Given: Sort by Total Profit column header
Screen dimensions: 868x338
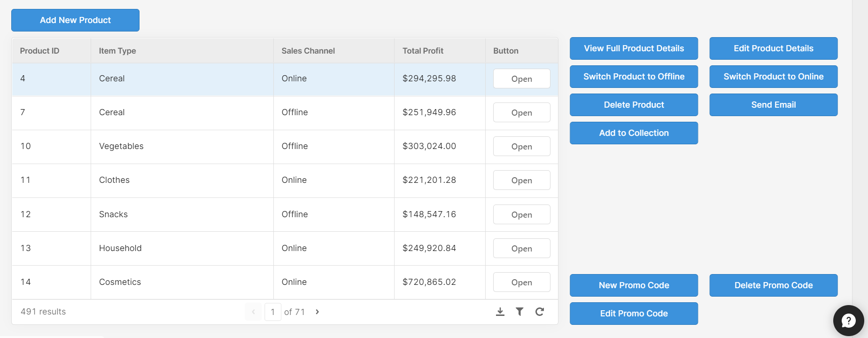Looking at the screenshot, I should click(x=423, y=51).
